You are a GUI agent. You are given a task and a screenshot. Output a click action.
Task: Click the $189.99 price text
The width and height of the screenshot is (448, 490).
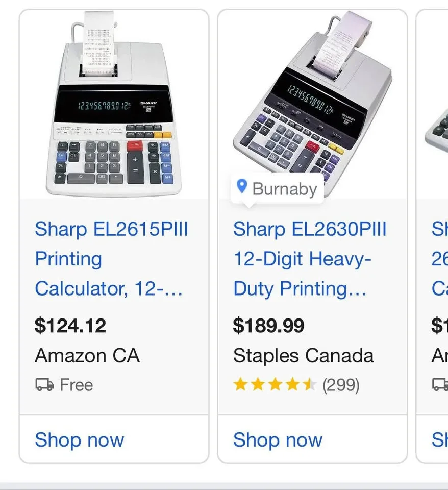[x=268, y=326]
